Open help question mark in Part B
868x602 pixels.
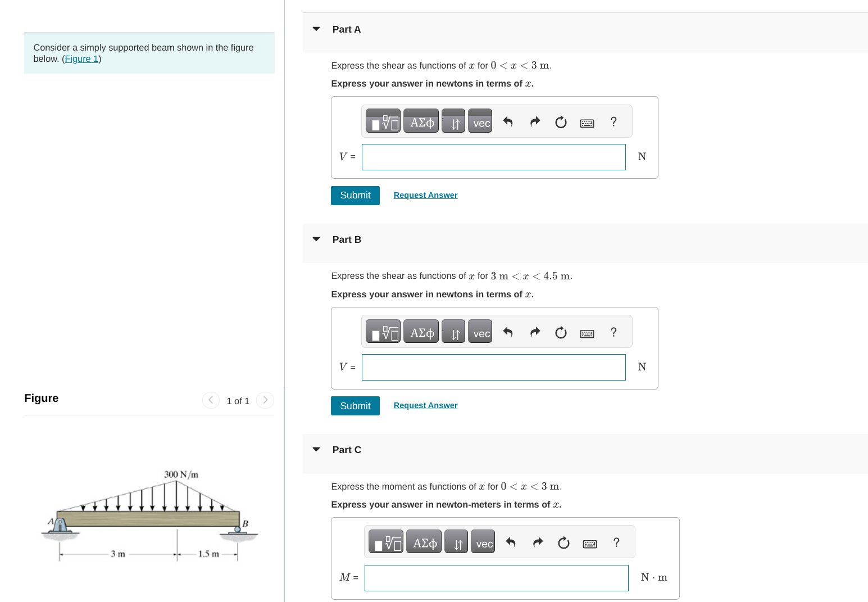tap(613, 332)
